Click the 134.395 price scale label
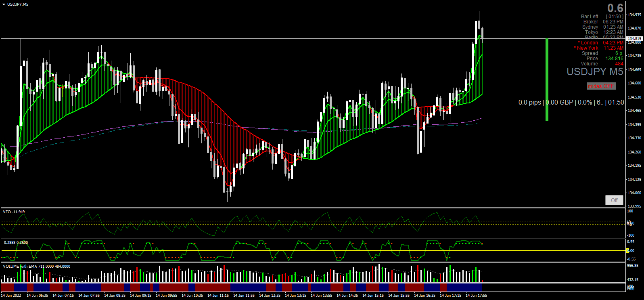This screenshot has width=644, height=300. coord(635,125)
